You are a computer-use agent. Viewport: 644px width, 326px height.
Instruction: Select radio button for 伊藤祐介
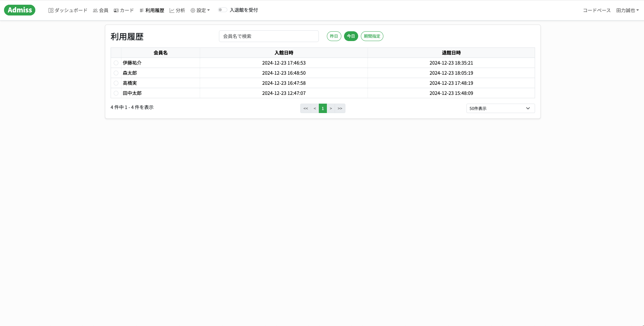point(116,63)
